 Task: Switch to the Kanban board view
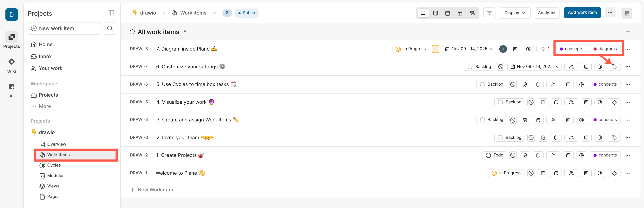pos(436,13)
